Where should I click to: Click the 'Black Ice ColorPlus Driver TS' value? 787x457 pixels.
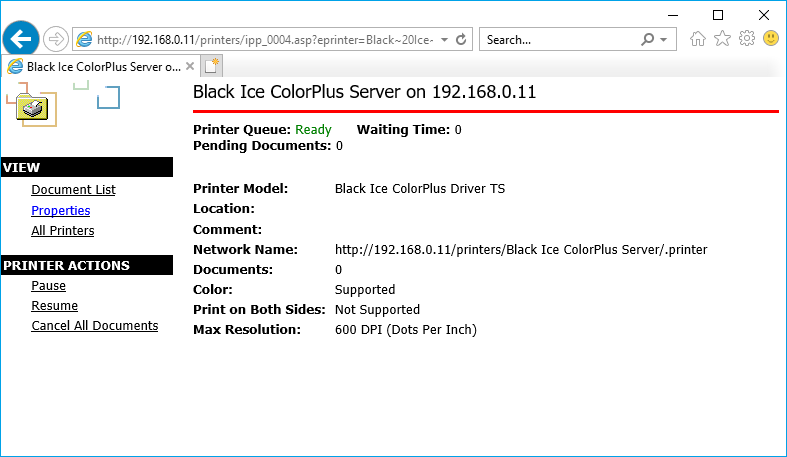420,189
